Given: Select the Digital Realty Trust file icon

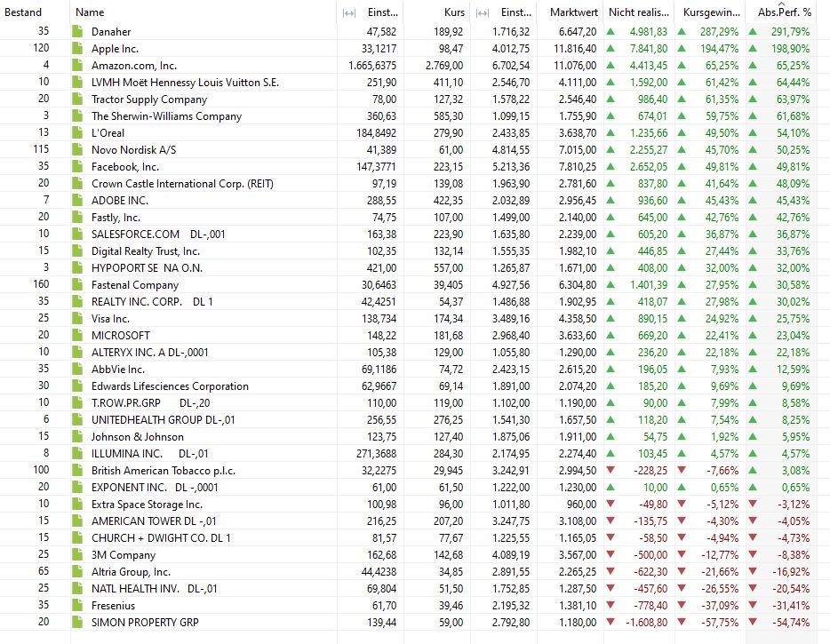Looking at the screenshot, I should 77,251.
